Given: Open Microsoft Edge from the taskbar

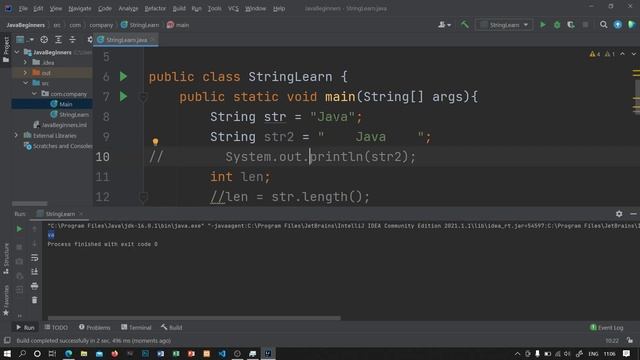Looking at the screenshot, I should (69, 353).
